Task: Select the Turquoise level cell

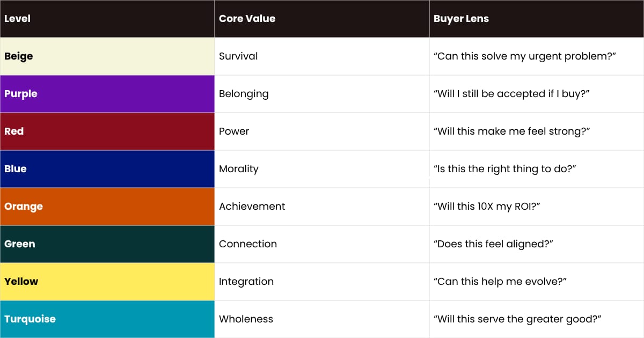Action: [x=107, y=319]
